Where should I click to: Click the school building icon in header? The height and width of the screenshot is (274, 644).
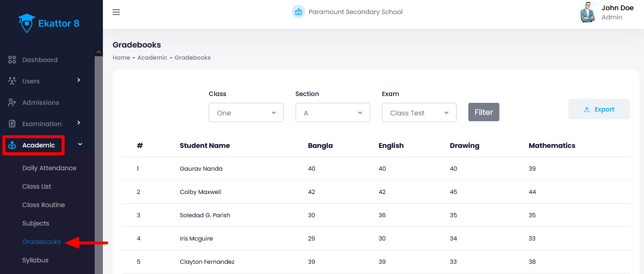coord(298,12)
